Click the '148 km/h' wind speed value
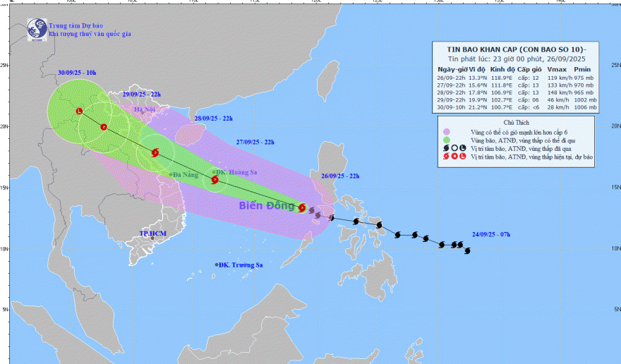This screenshot has width=621, height=364. (560, 92)
